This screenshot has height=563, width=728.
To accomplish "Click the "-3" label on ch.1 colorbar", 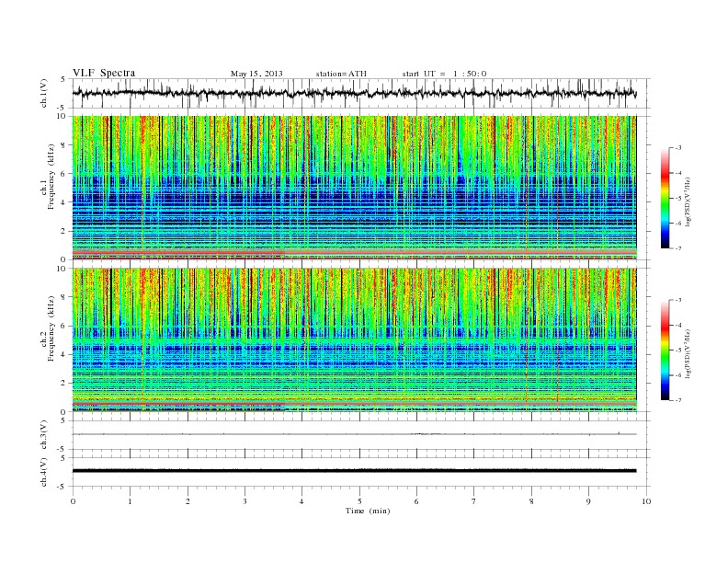I will pos(678,148).
